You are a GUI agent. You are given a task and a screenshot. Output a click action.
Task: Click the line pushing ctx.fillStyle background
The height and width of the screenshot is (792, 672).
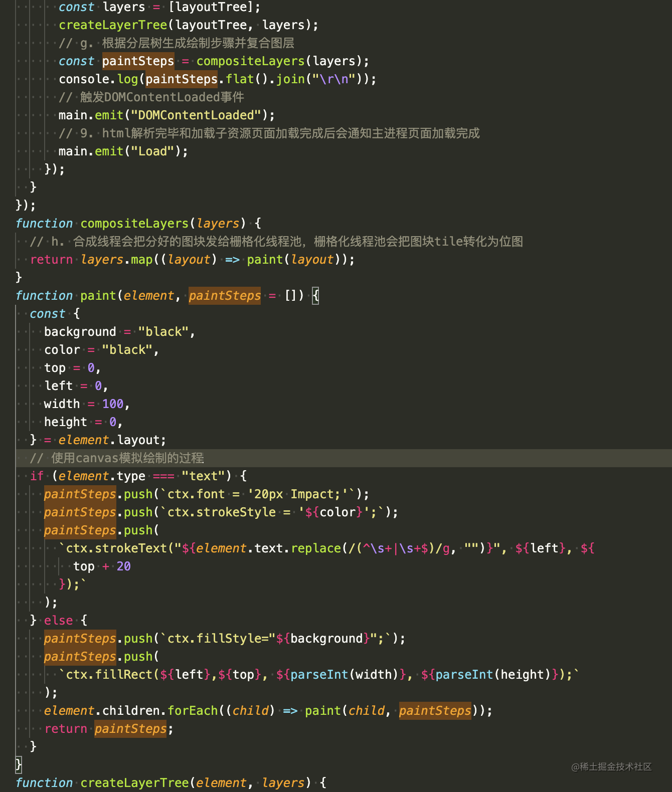225,639
